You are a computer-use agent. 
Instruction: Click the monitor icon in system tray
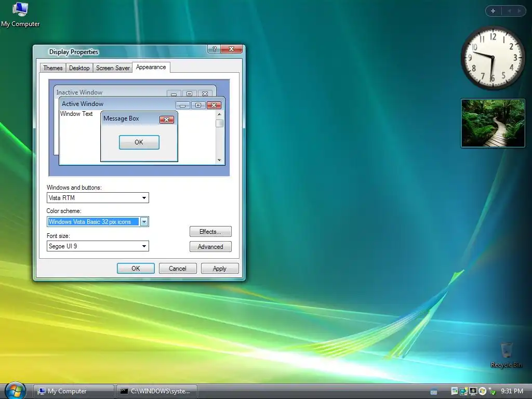pos(473,391)
